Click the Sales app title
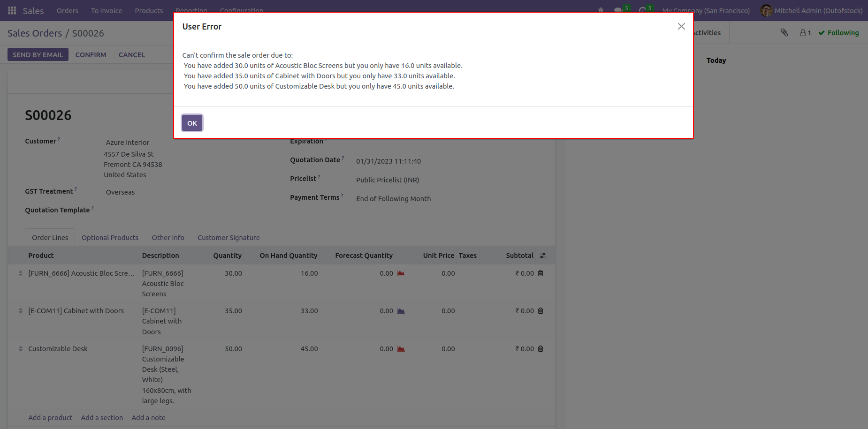This screenshot has width=868, height=429. coord(33,10)
